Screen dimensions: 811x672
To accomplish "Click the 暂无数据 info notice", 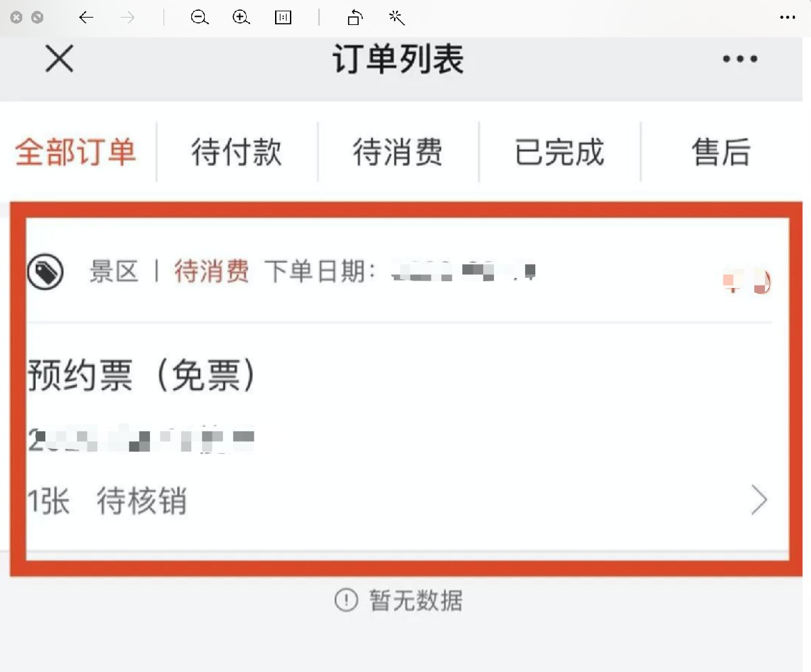I will [x=399, y=600].
